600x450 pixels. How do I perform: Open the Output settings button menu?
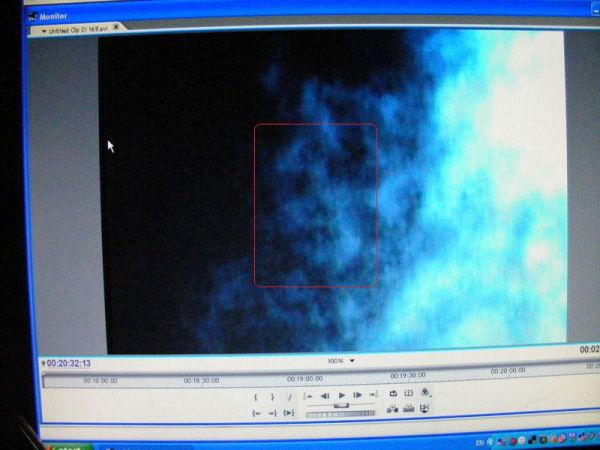point(425,393)
